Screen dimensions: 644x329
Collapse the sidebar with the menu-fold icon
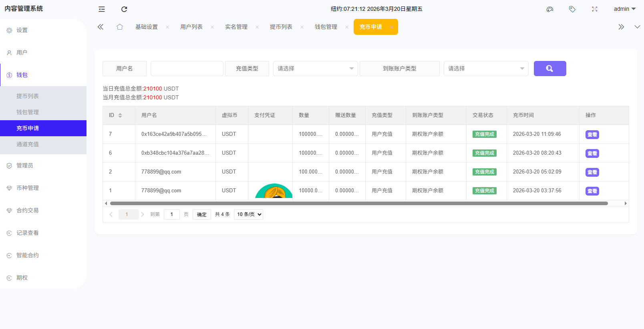tap(102, 9)
